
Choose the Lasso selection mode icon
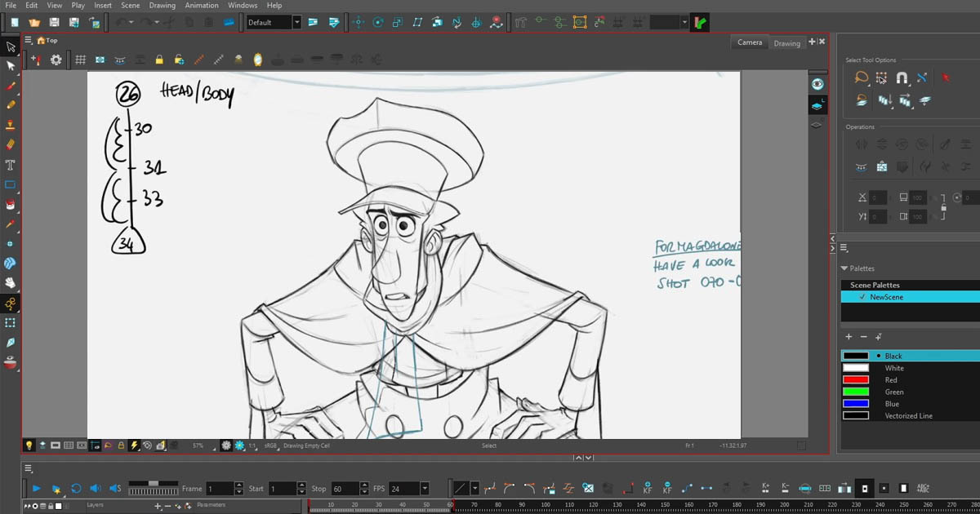862,78
